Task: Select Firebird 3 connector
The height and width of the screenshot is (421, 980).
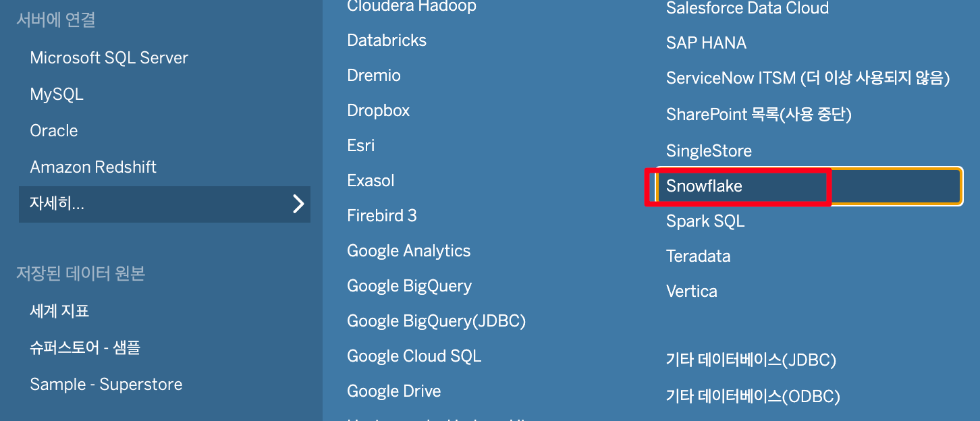Action: pos(382,216)
